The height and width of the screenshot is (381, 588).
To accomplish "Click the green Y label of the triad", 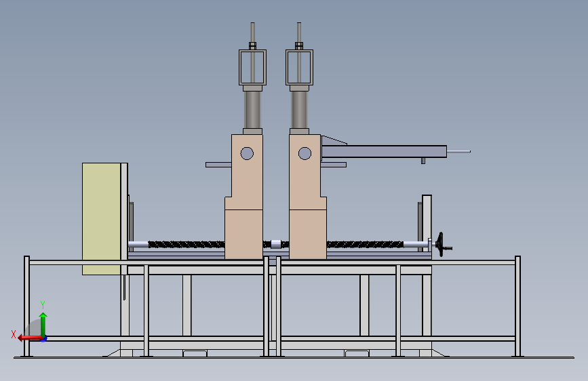I will point(43,304).
